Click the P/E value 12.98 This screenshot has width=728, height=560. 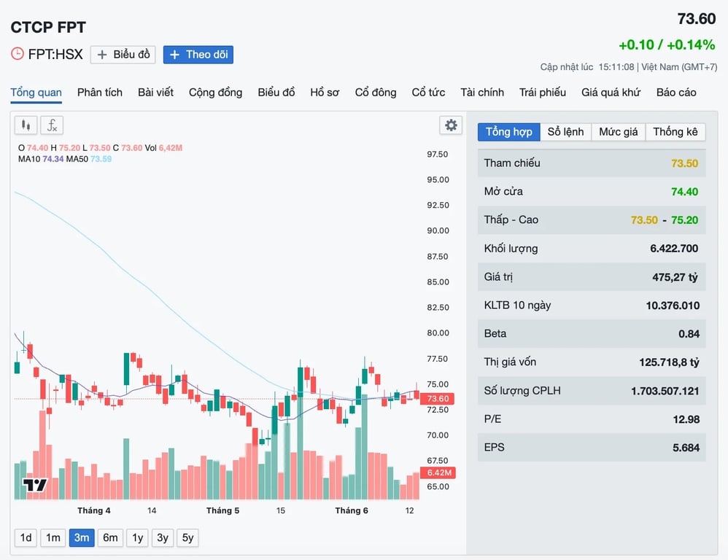[x=686, y=419]
